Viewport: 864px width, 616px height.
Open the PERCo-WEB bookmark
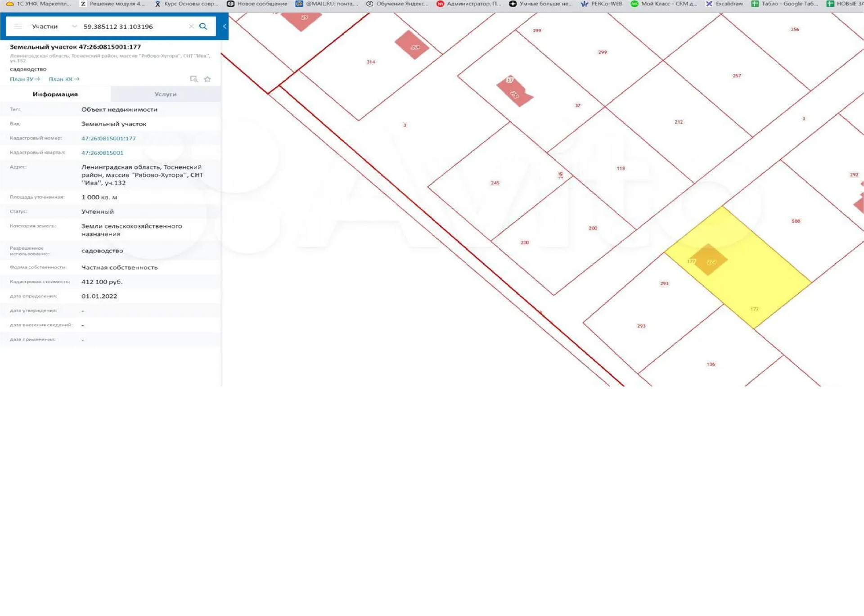coord(602,4)
